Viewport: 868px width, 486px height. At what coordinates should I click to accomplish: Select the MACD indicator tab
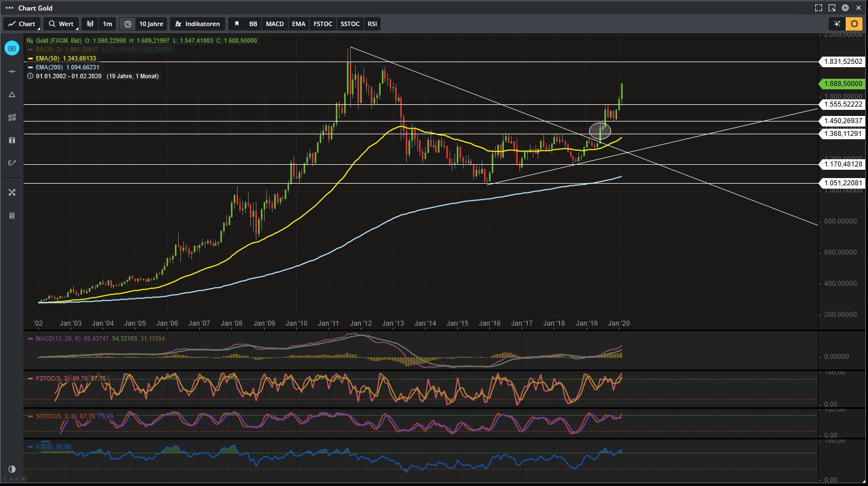[x=275, y=24]
